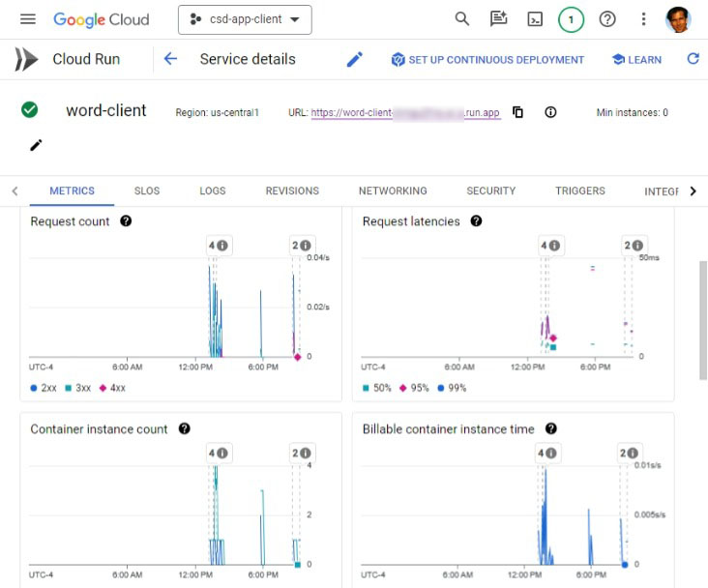
Task: Click the 2 events marker on Billable instance time
Action: [630, 453]
